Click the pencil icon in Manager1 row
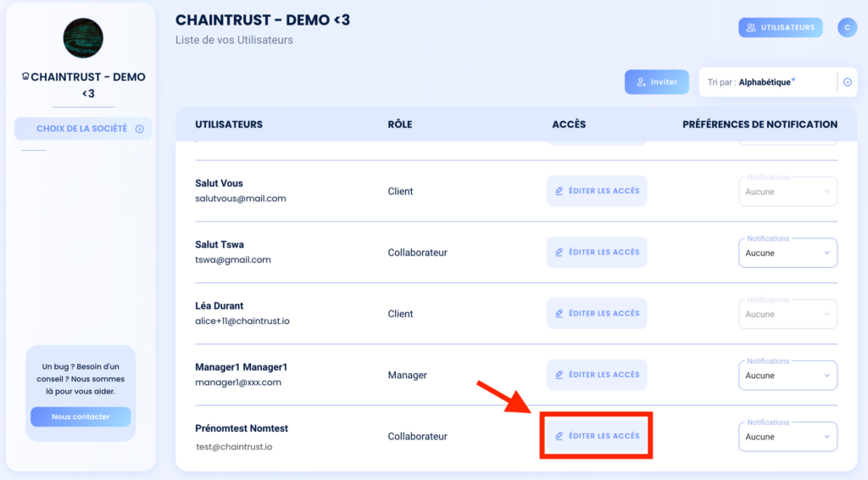 tap(559, 375)
